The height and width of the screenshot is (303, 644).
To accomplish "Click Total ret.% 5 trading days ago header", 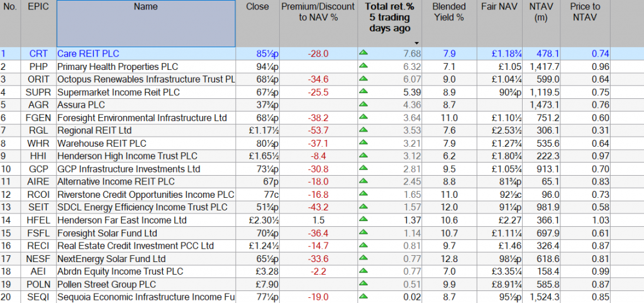I will pyautogui.click(x=389, y=23).
